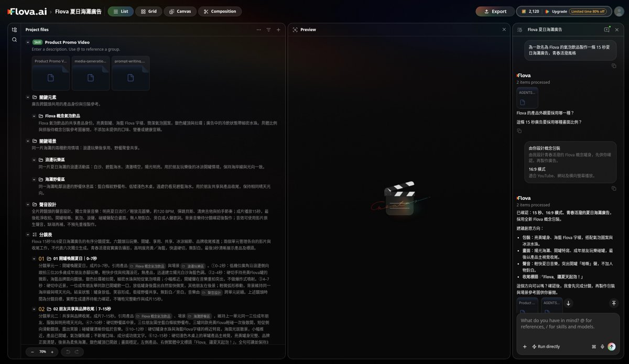
Task: Copy the first user message
Action: (x=614, y=65)
